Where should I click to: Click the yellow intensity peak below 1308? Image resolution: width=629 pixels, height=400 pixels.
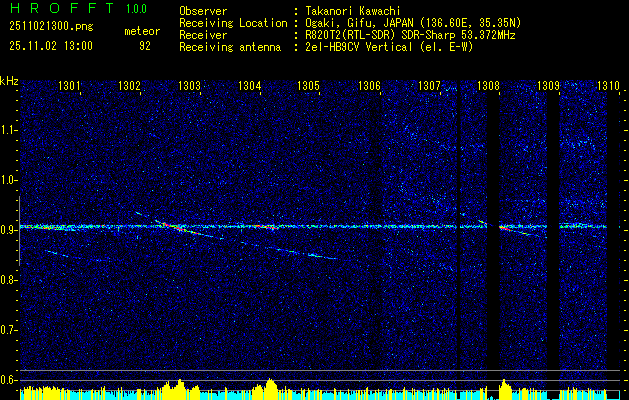[505, 389]
